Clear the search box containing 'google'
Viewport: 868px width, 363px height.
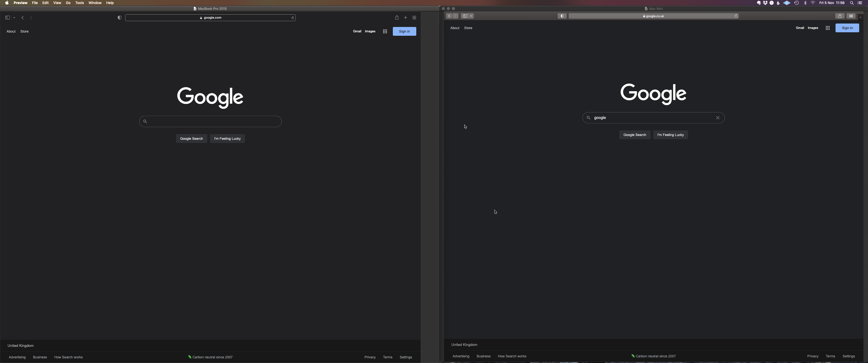(717, 118)
